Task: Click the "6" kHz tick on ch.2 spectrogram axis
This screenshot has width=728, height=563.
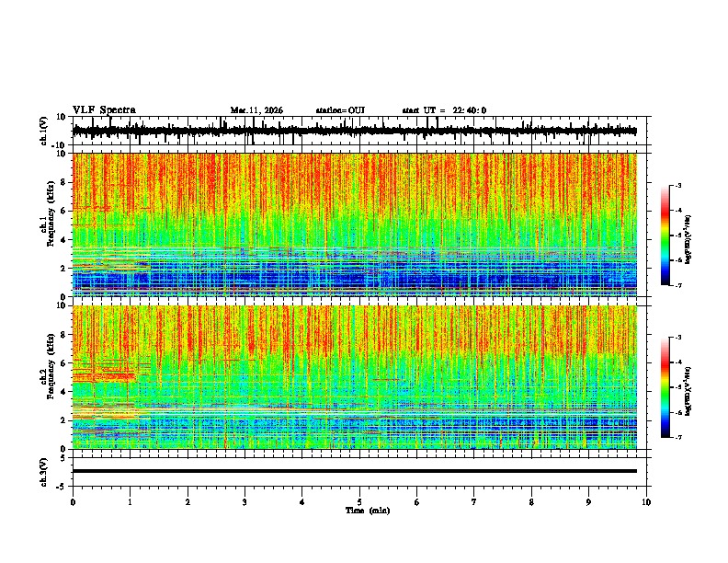Action: pos(64,362)
